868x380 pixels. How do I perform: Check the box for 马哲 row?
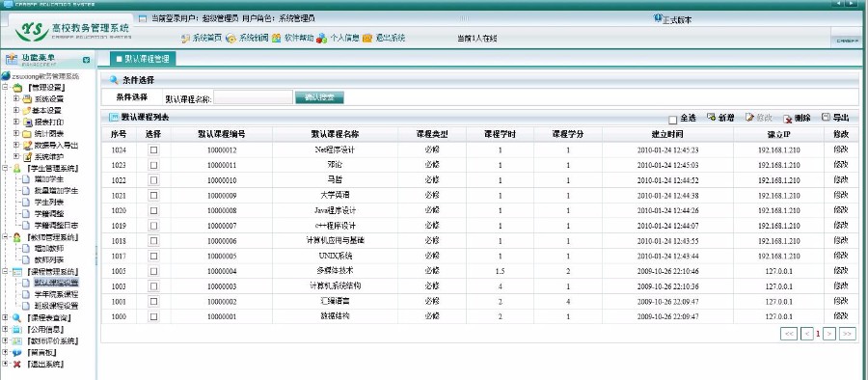pos(154,180)
